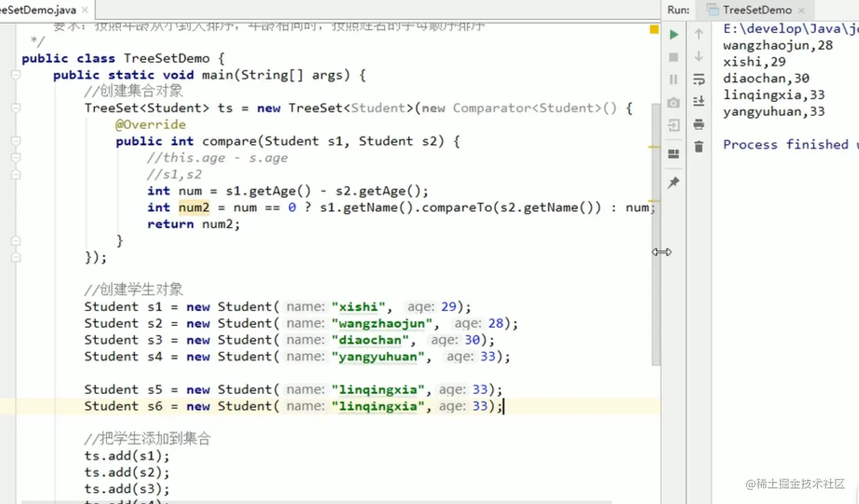Click the horizontal scrollbar at editor bottom

(x=316, y=501)
